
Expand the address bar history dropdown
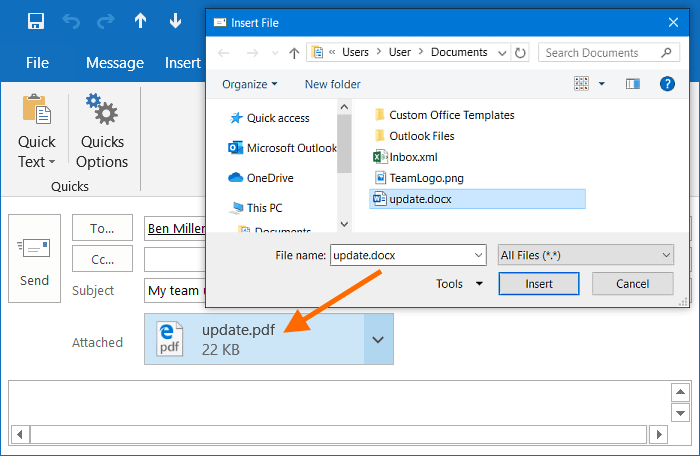pos(502,53)
